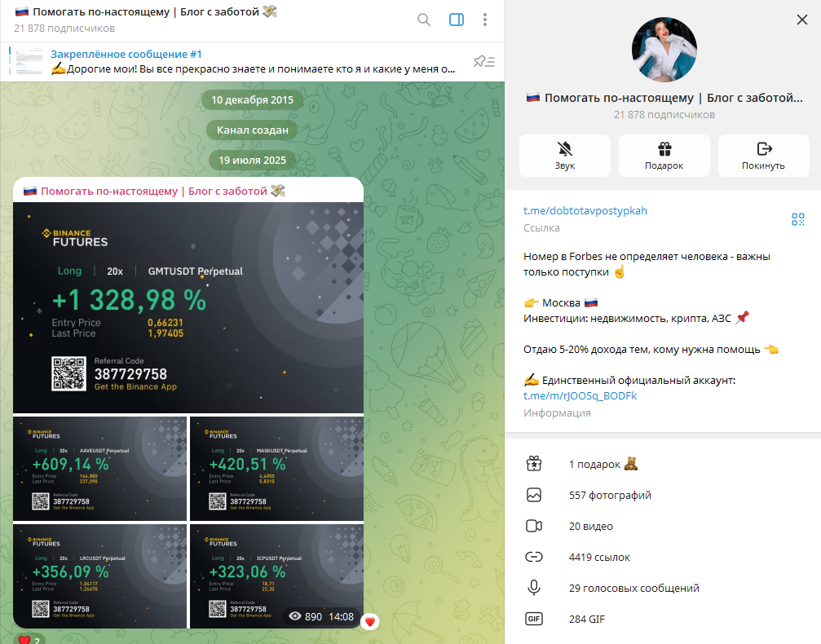The image size is (821, 644).
Task: React with heart on the post
Action: pos(370,621)
